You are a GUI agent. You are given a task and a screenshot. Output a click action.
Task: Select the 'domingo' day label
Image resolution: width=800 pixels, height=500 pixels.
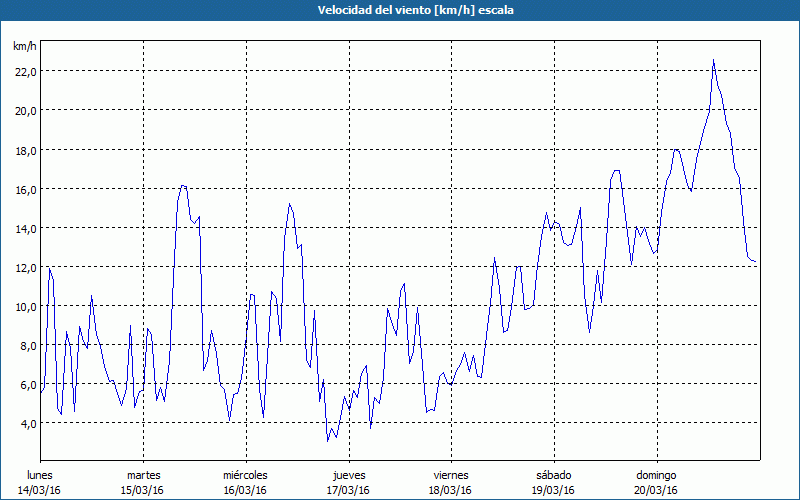click(x=656, y=475)
